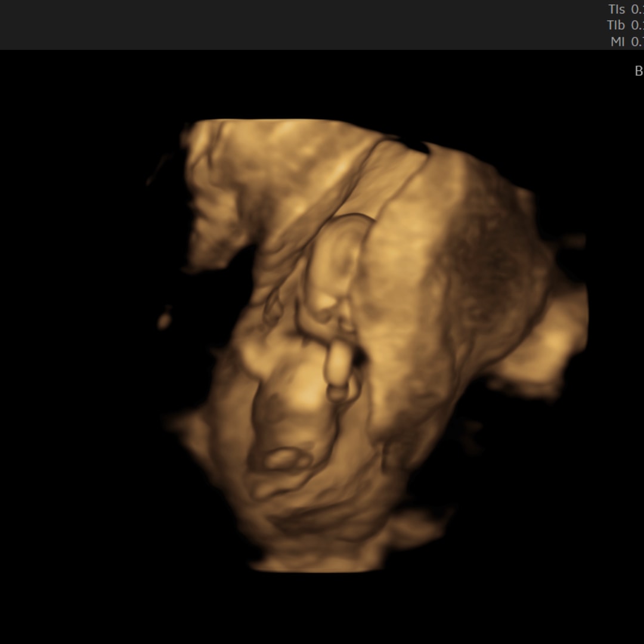Click the oval ring structure near bottom of render
644x644 pixels.
coord(284,459)
